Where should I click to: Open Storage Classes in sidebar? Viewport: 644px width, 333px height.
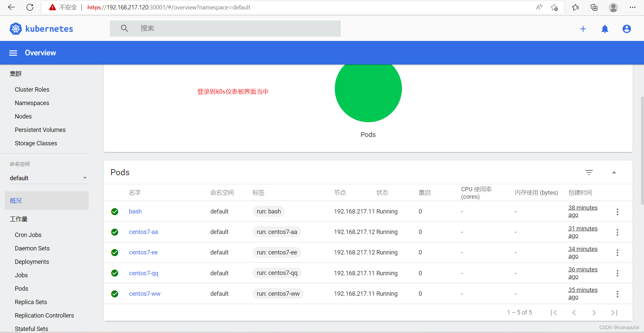point(36,143)
